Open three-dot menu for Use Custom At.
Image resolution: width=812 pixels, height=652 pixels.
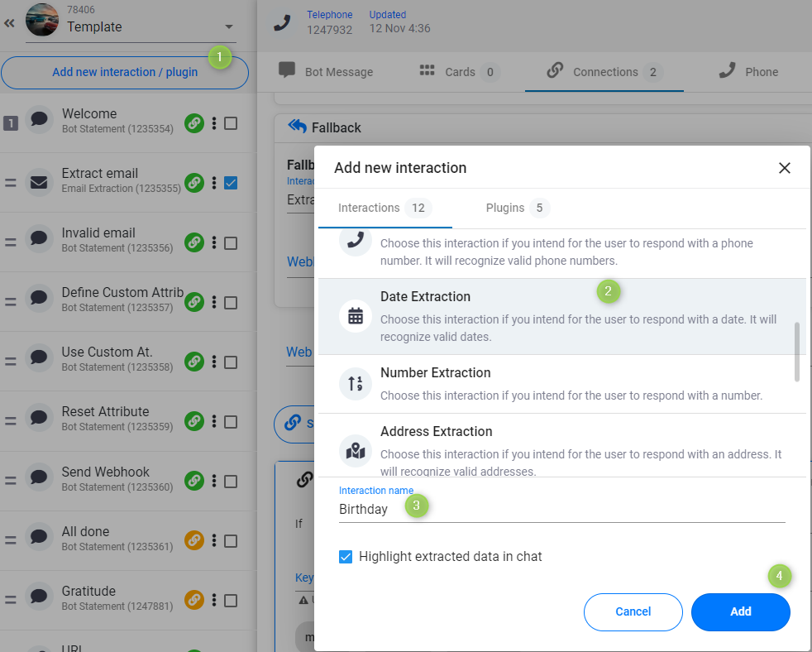point(214,362)
